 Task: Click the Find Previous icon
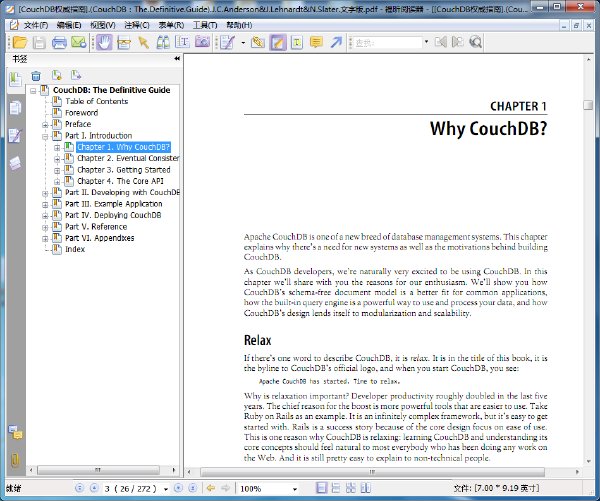tap(440, 42)
